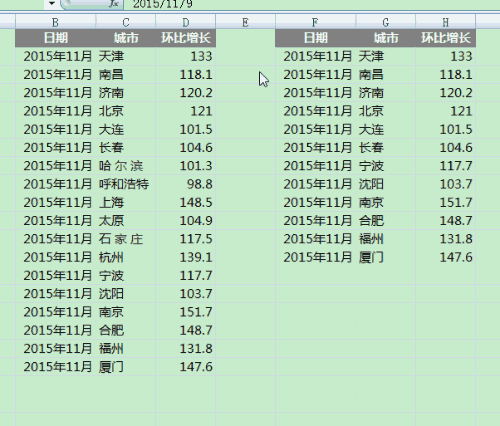Select 宁波 in column G

(x=386, y=166)
